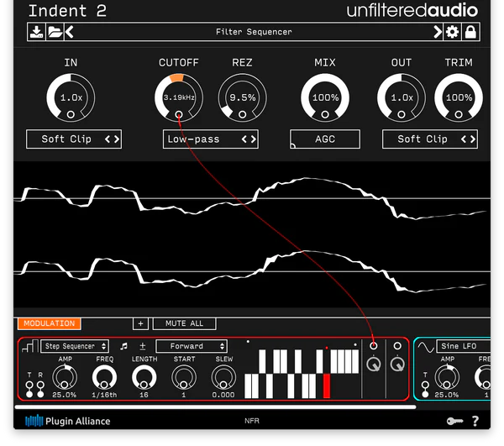Click the plus icon to add modulator

pyautogui.click(x=140, y=323)
